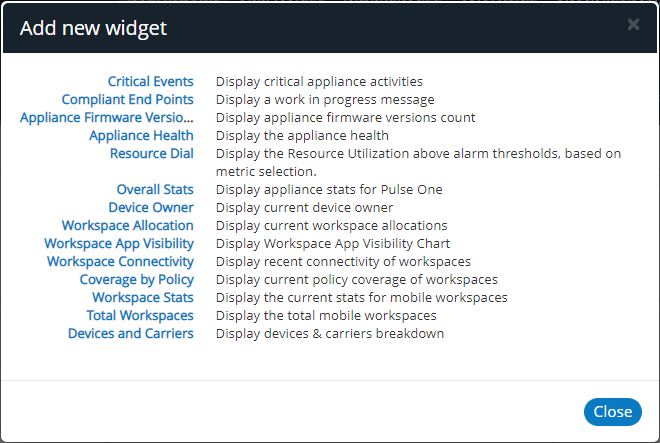The width and height of the screenshot is (660, 443).
Task: Add the Appliance Firmware Versions widget
Action: point(107,117)
